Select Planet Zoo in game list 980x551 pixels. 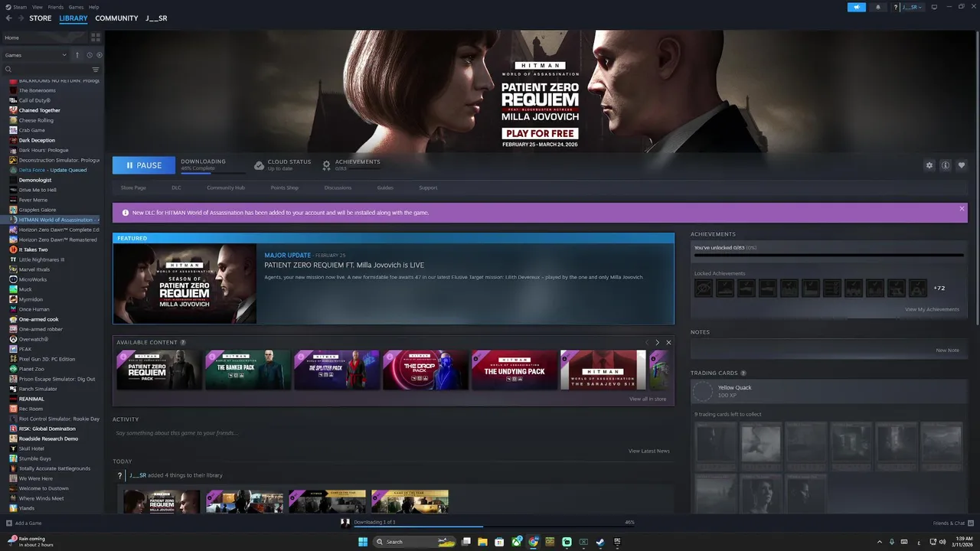[x=31, y=369]
